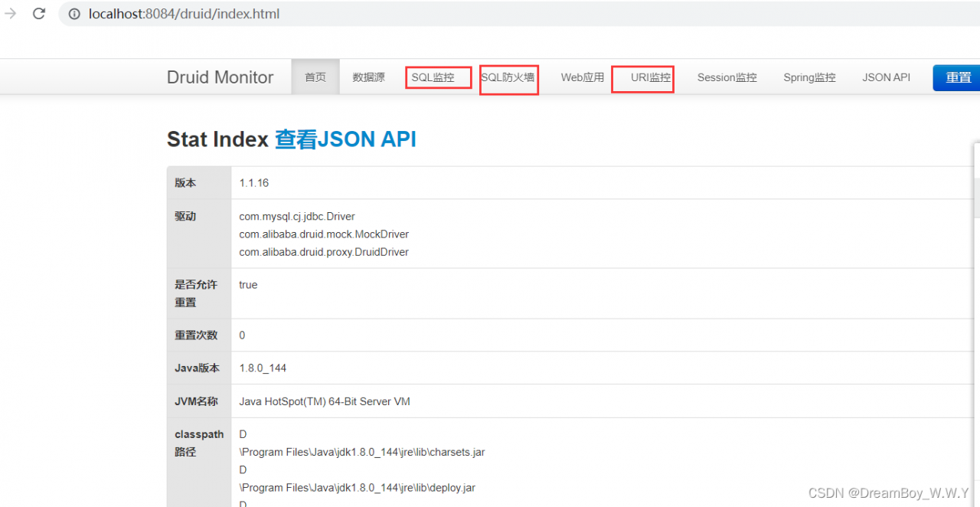Screen dimensions: 980x507
Task: Select Java HotSpot(TM) 64-Bit Server VM text
Action: coord(325,401)
